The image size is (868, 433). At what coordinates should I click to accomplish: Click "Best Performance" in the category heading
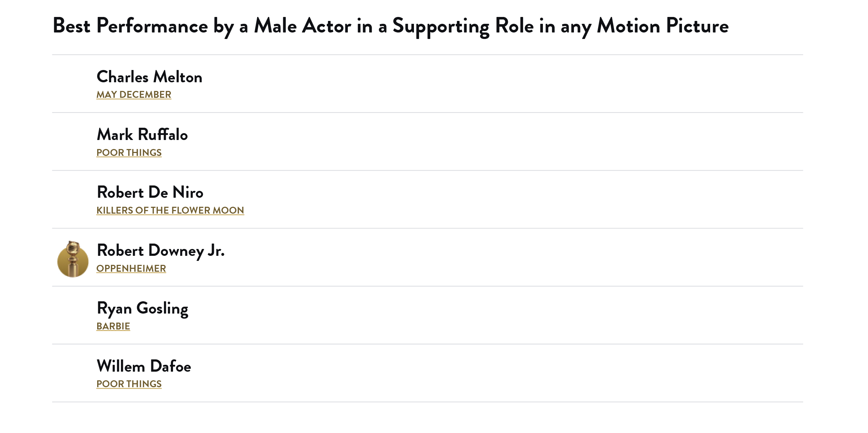pos(130,26)
